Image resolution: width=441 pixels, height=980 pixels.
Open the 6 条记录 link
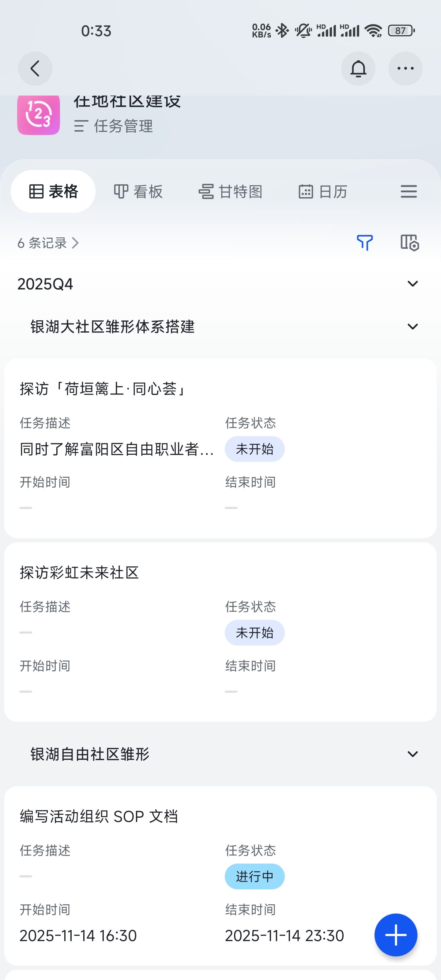(48, 243)
